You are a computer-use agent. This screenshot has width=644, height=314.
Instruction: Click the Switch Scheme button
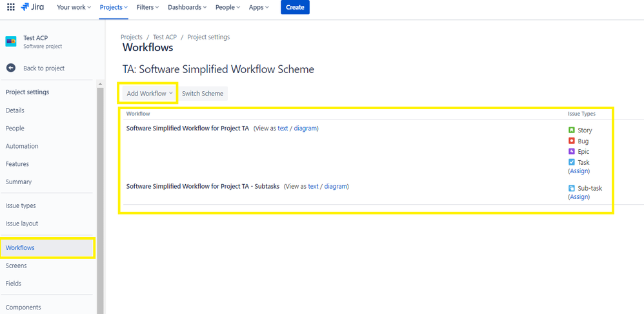tap(203, 93)
